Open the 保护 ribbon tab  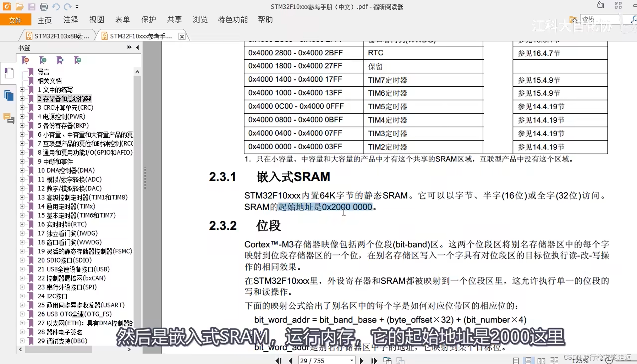click(148, 20)
